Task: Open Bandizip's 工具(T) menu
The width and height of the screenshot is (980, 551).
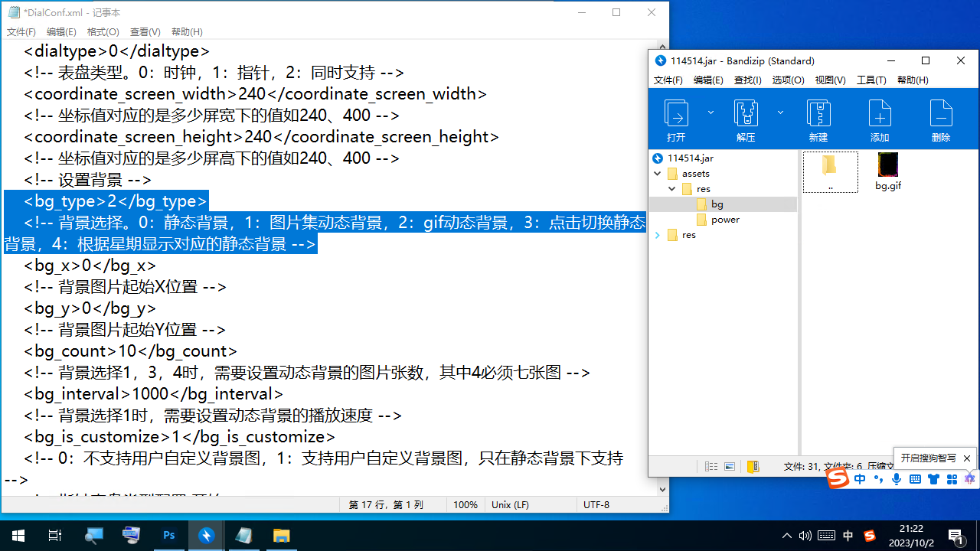Action: pyautogui.click(x=871, y=80)
